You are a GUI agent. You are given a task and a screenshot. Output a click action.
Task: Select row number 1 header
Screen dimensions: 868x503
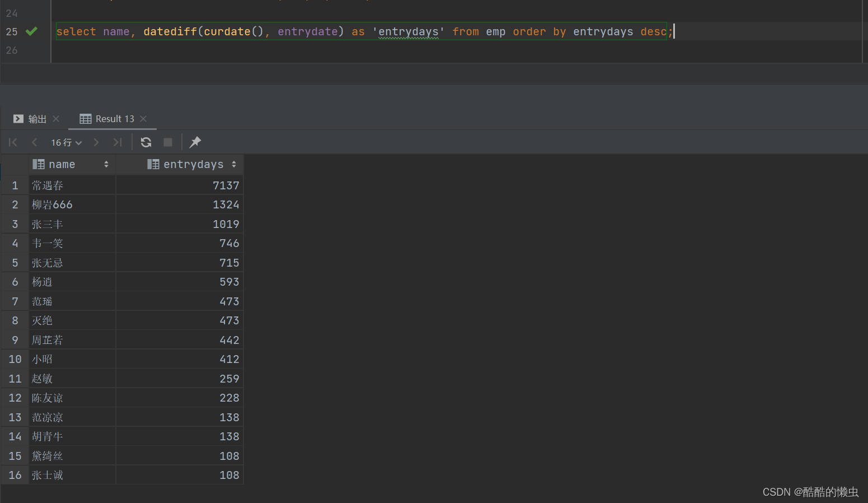pyautogui.click(x=15, y=185)
